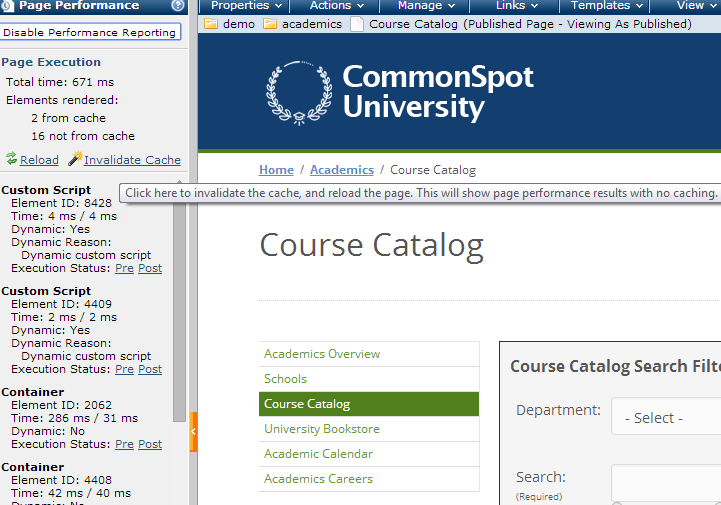Click the Search required input field
721x505 pixels.
point(666,483)
